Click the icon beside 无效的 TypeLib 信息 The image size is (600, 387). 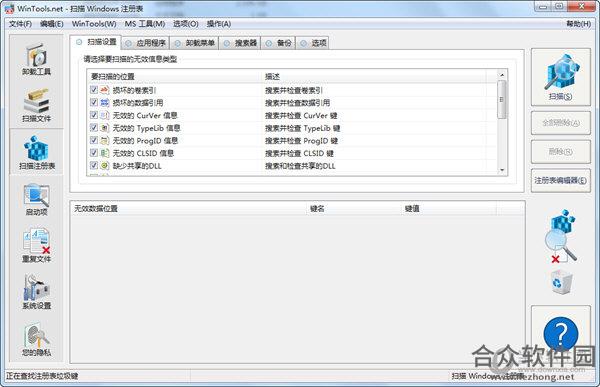coord(105,128)
